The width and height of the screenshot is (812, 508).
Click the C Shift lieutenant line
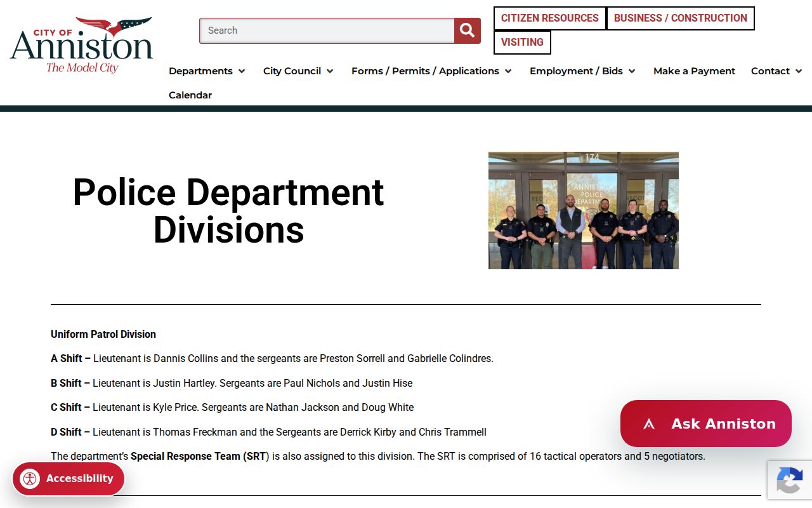(x=232, y=408)
